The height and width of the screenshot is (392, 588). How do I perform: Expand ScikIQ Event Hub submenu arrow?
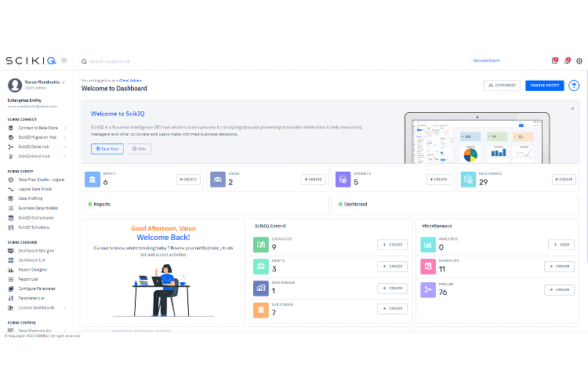pyautogui.click(x=65, y=156)
